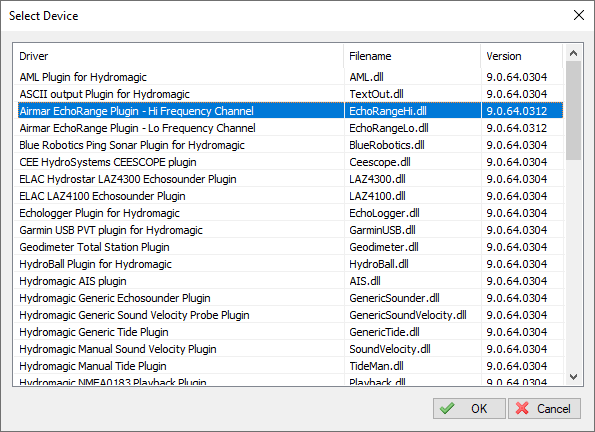Select Hydromagic Generic Tide Plugin
This screenshot has height=432, width=595.
click(x=289, y=332)
